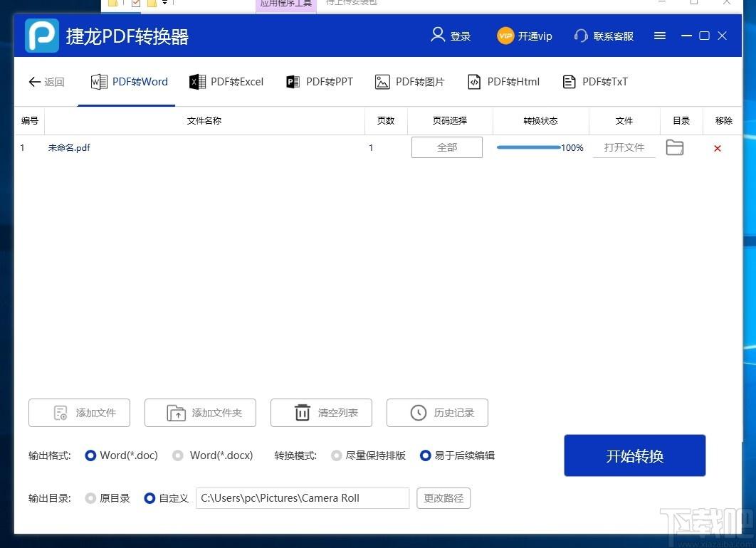Image resolution: width=756 pixels, height=548 pixels.
Task: Click the 文件 column header
Action: click(x=624, y=121)
